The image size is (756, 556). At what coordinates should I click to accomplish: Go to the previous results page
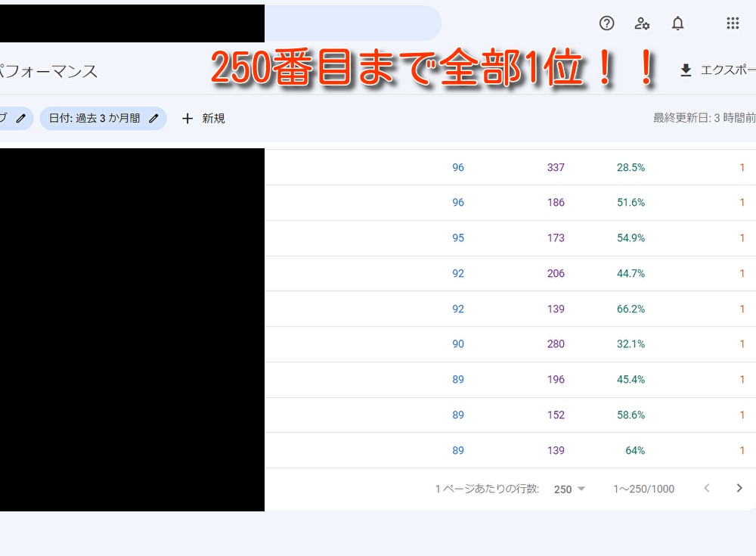pos(707,489)
